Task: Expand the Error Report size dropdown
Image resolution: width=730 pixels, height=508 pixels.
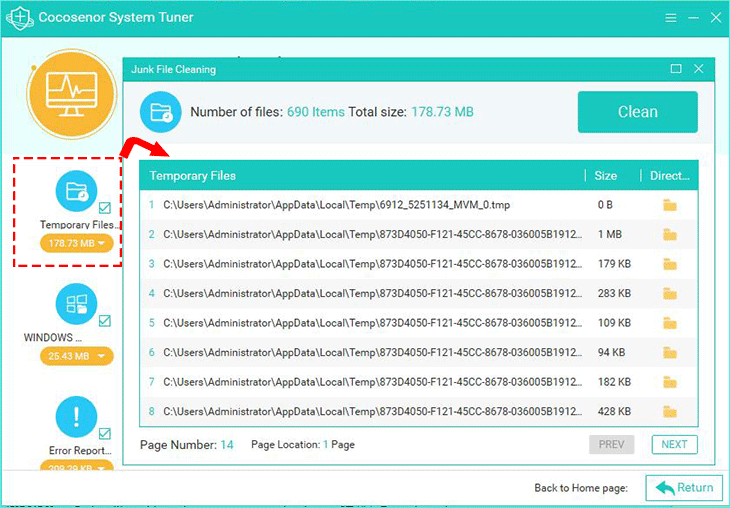Action: (77, 467)
